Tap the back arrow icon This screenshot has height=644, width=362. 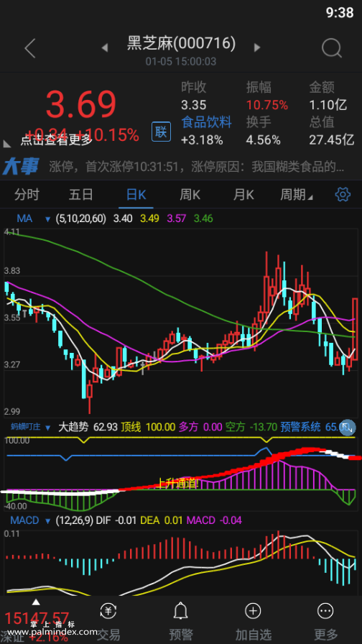30,48
